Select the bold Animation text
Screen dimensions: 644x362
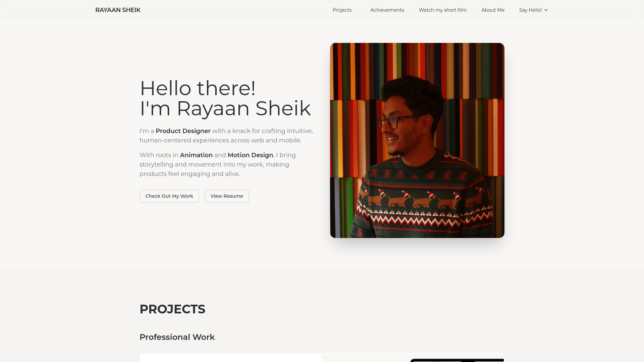[196, 155]
